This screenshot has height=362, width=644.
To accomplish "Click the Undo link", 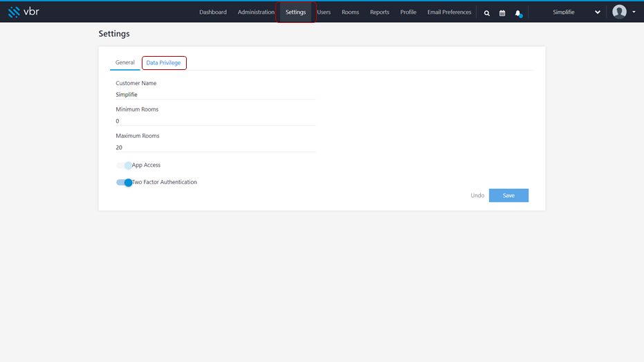I will tap(477, 196).
